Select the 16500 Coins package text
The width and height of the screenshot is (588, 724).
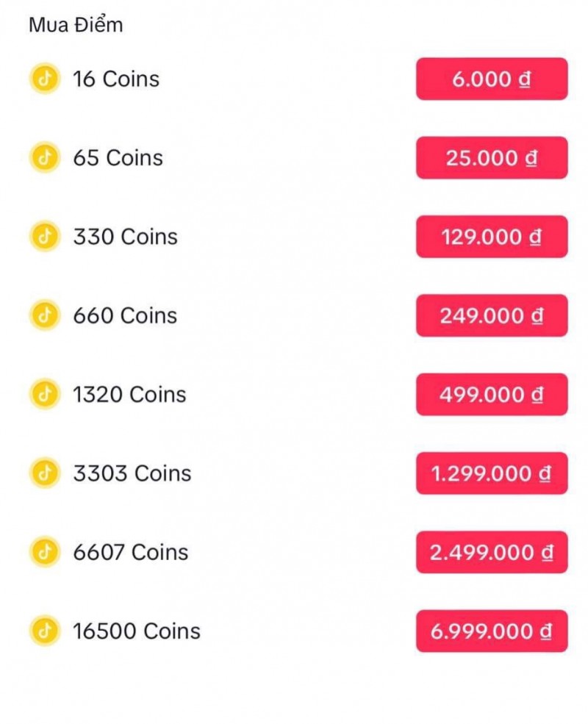[x=137, y=631]
